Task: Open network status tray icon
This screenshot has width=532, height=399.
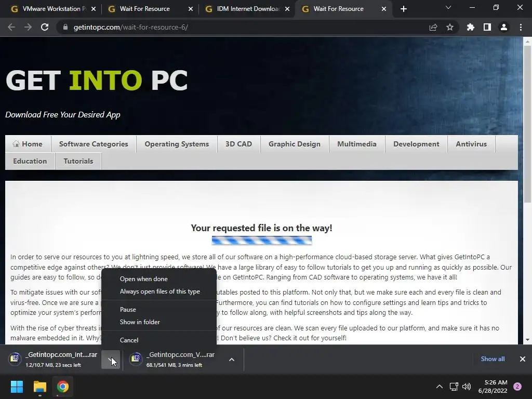Action: tap(454, 387)
